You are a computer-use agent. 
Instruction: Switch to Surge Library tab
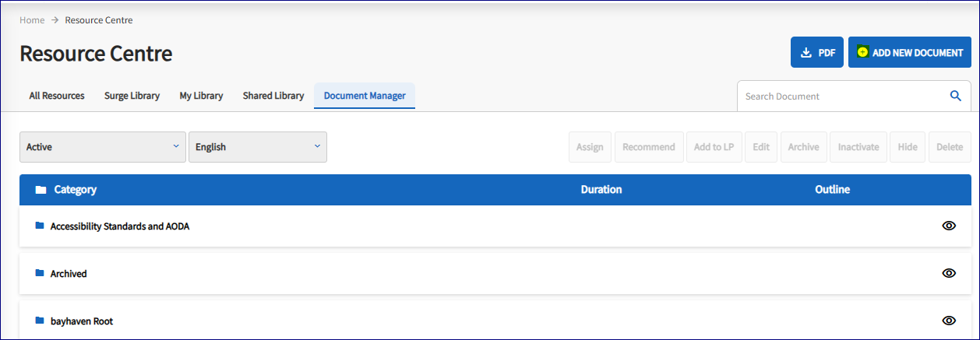tap(132, 96)
